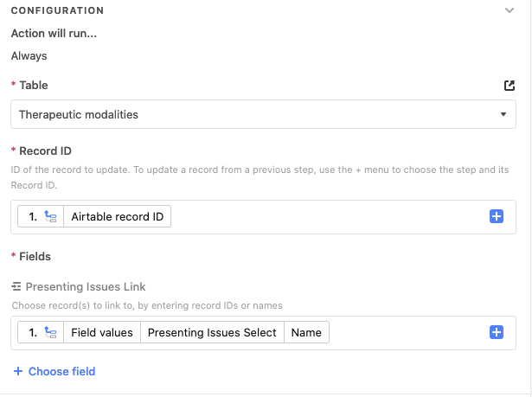Click the Table dropdown caret arrow
532x397 pixels.
[503, 114]
